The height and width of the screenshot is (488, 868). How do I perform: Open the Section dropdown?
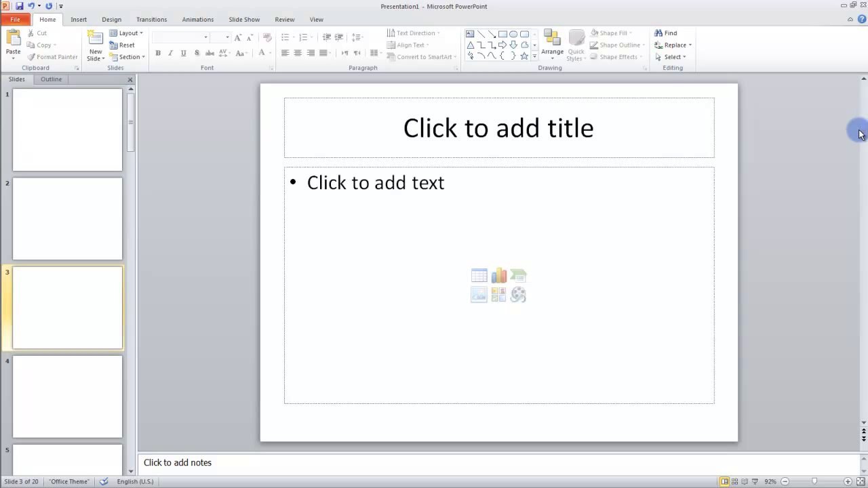coord(127,57)
